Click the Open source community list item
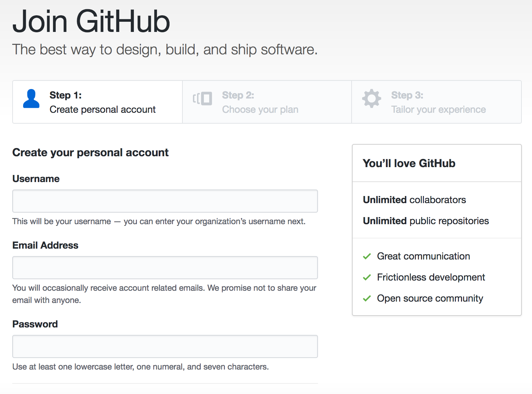The width and height of the screenshot is (532, 394). pos(430,298)
